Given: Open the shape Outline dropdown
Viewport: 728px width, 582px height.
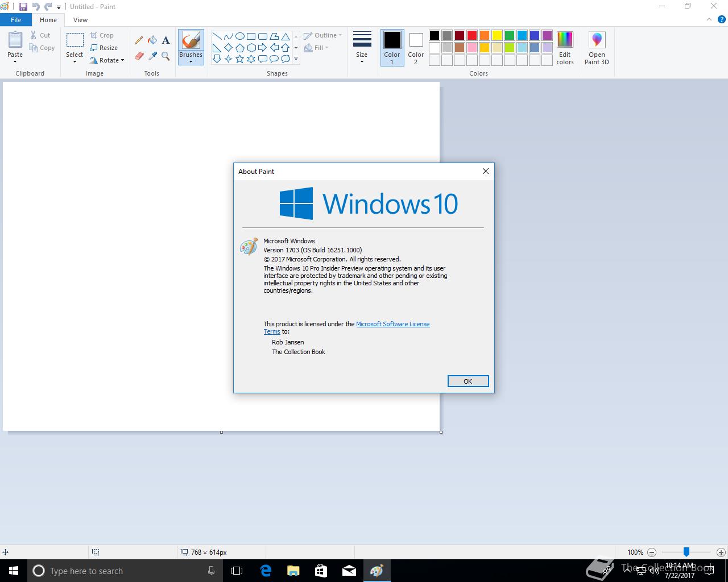Looking at the screenshot, I should [x=322, y=35].
